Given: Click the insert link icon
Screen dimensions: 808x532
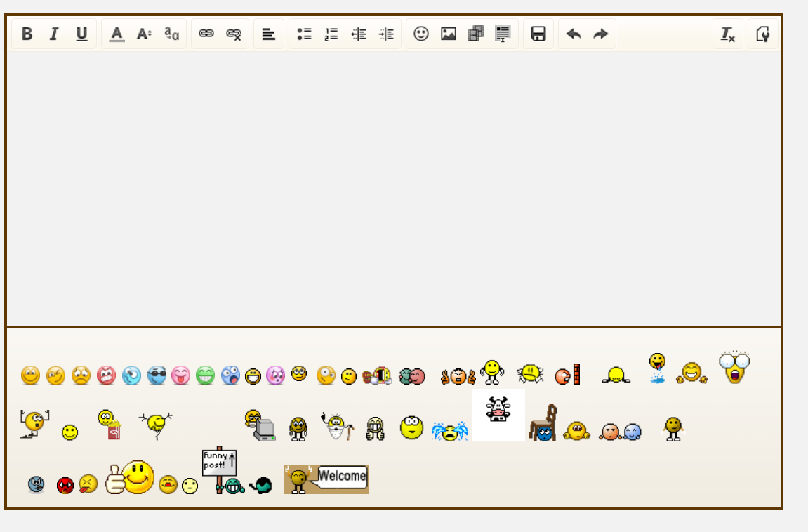Looking at the screenshot, I should click(206, 34).
